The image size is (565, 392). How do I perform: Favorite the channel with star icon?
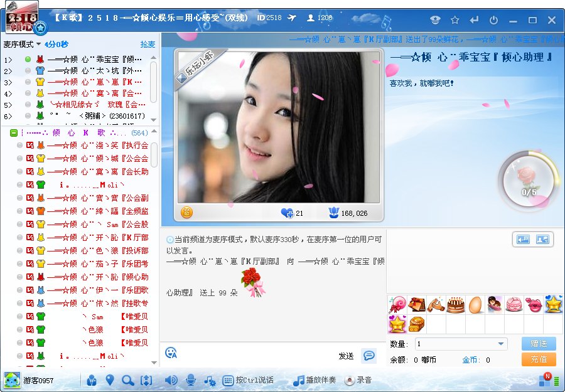pos(455,20)
